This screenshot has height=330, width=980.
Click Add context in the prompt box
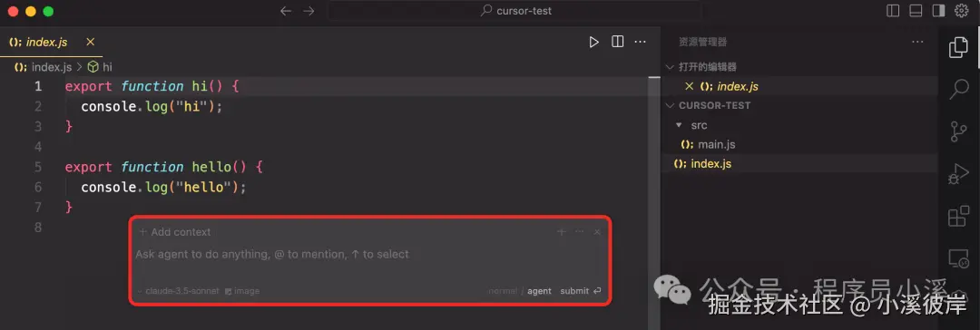tap(174, 232)
